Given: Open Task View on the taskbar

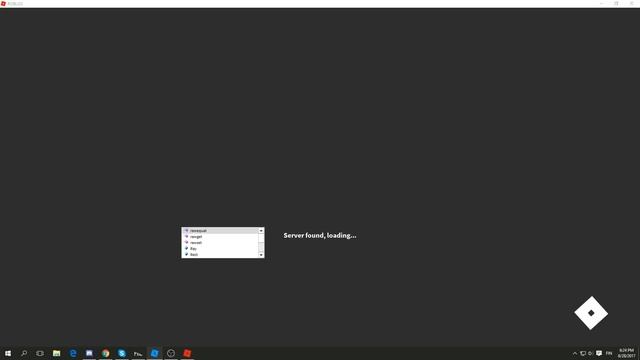Looking at the screenshot, I should [x=40, y=353].
